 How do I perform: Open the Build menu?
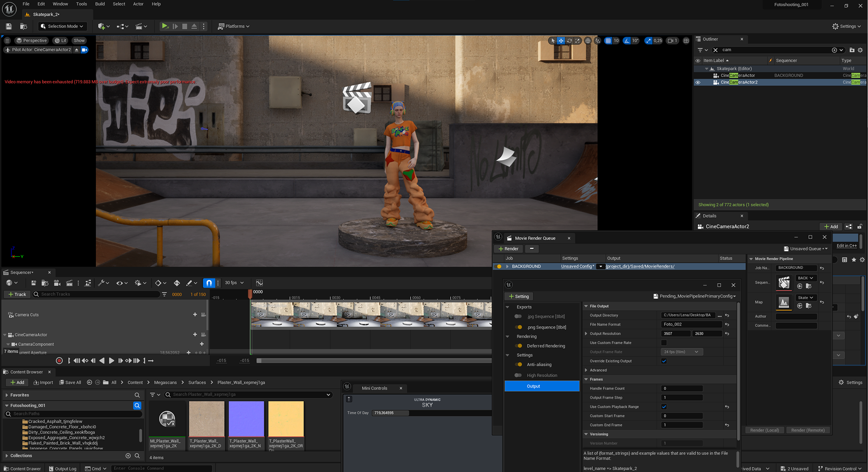(100, 4)
